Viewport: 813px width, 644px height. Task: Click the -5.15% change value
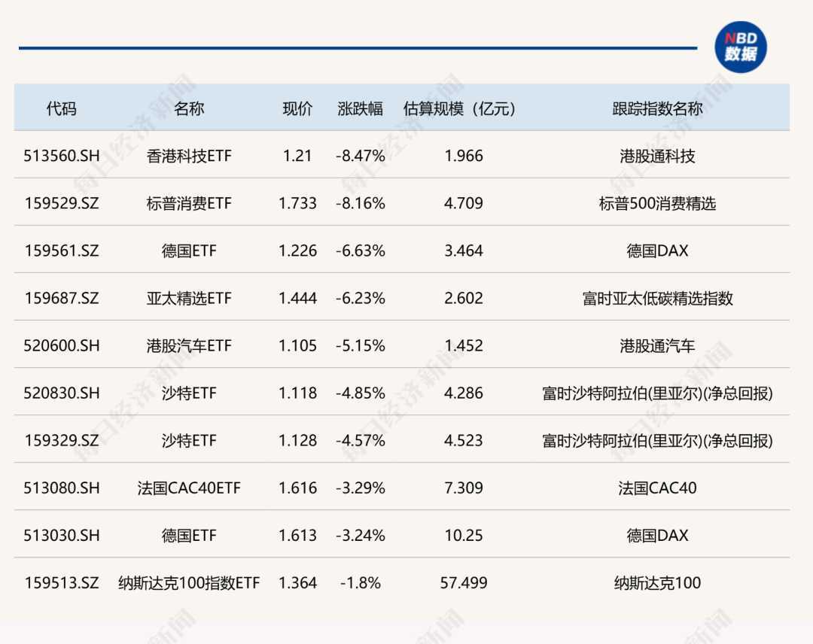click(360, 345)
